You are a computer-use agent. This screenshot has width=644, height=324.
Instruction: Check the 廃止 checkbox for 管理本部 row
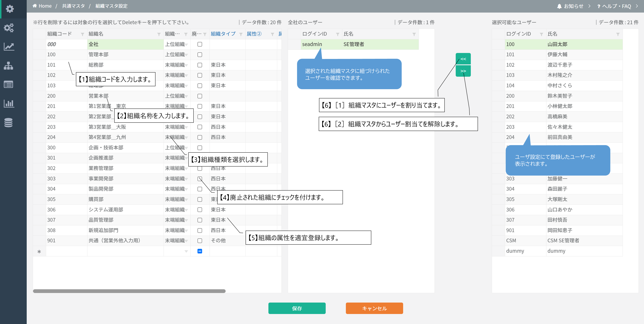(200, 55)
